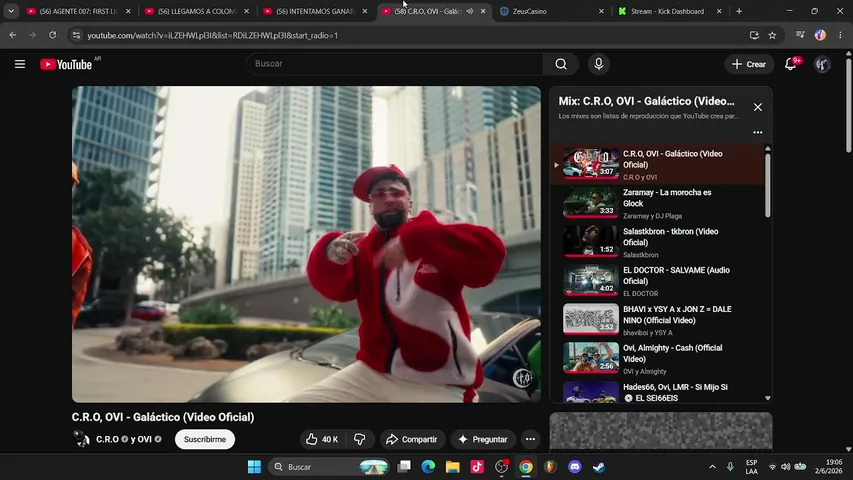
Task: Open the Windows Start button
Action: [x=254, y=467]
